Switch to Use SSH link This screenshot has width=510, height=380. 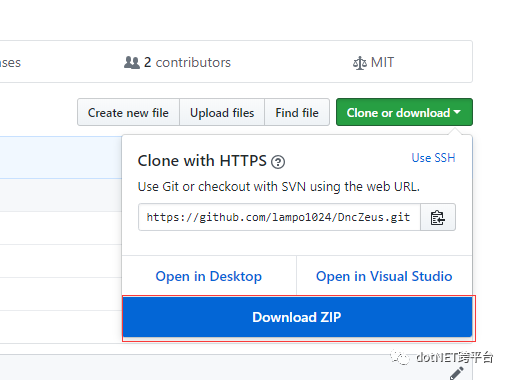(433, 158)
